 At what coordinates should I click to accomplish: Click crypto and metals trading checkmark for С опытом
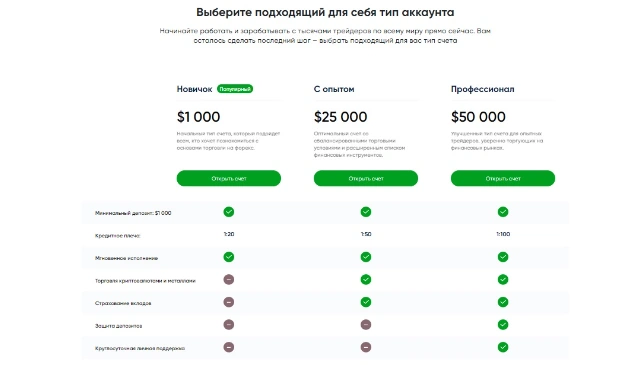coord(366,280)
